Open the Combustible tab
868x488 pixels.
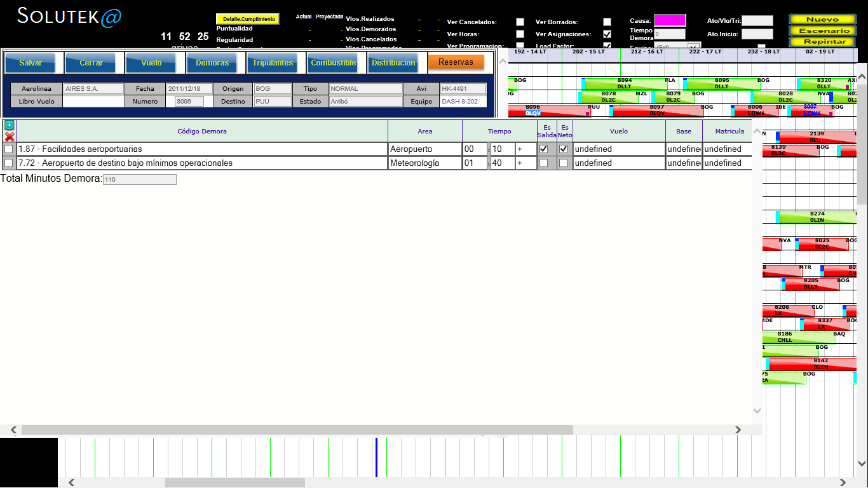tap(333, 63)
